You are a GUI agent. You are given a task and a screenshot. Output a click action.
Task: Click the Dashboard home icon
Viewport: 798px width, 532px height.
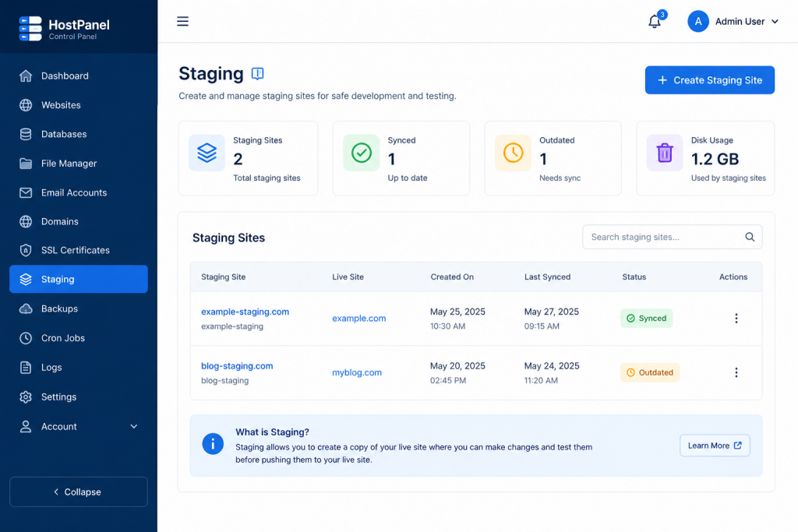[x=26, y=76]
